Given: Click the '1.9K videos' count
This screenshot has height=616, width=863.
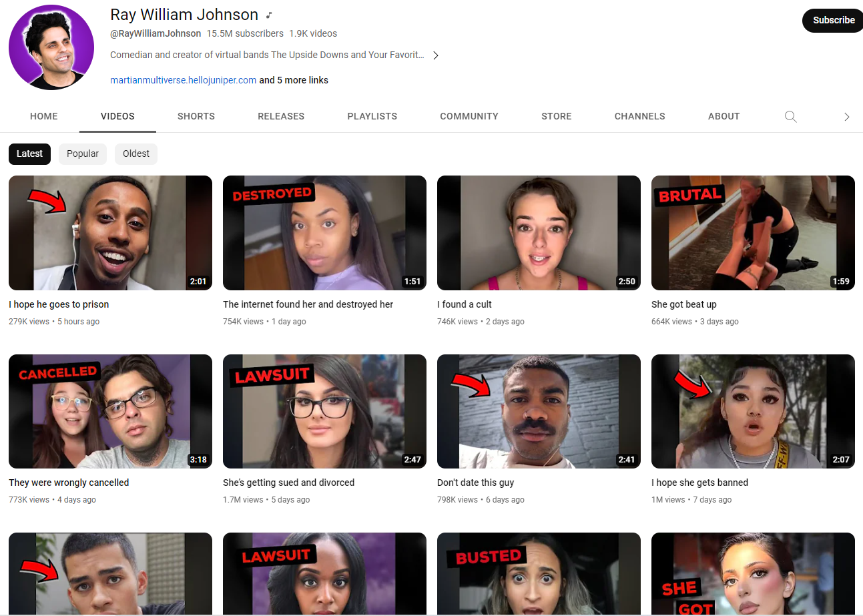Looking at the screenshot, I should 313,33.
